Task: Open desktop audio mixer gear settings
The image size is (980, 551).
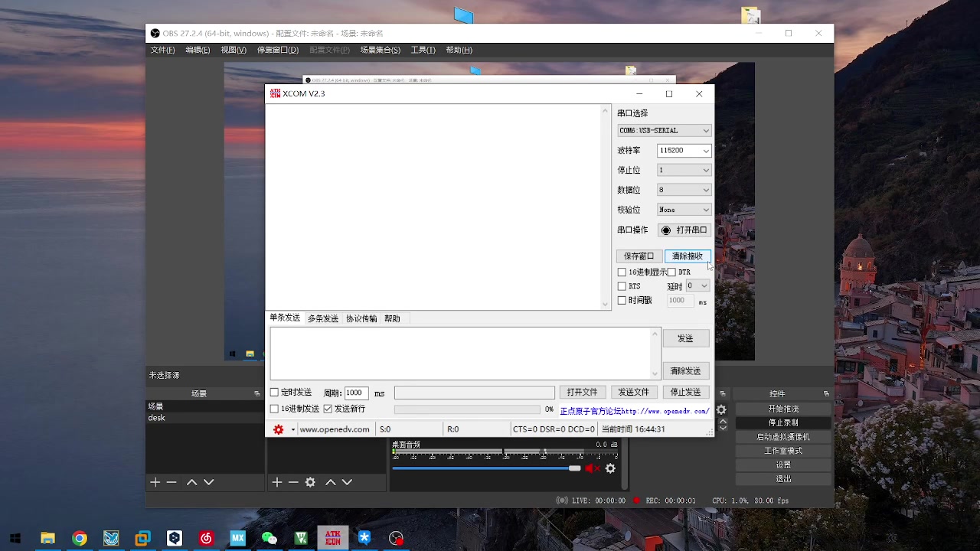Action: coord(610,468)
